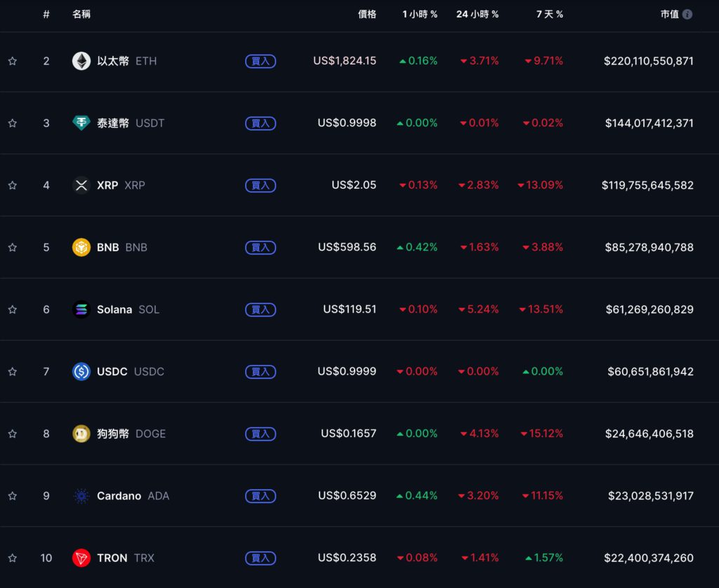Image resolution: width=719 pixels, height=588 pixels.
Task: Click the market cap info icon
Action: click(687, 14)
